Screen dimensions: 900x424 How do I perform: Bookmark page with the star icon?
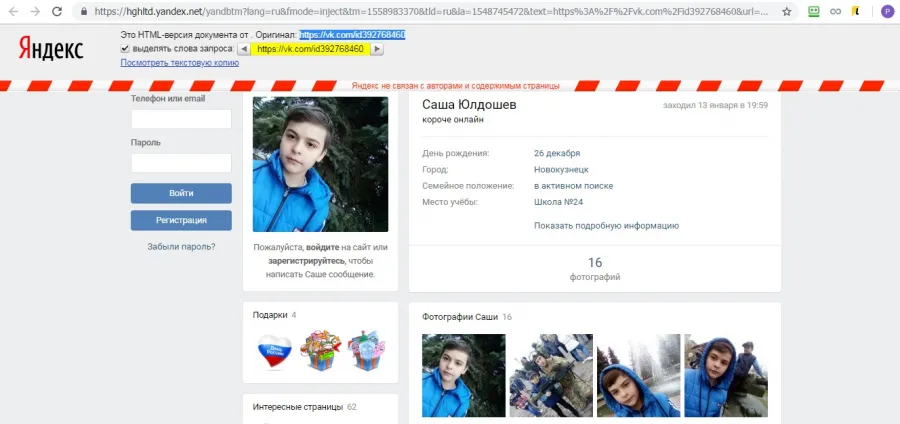click(x=786, y=11)
